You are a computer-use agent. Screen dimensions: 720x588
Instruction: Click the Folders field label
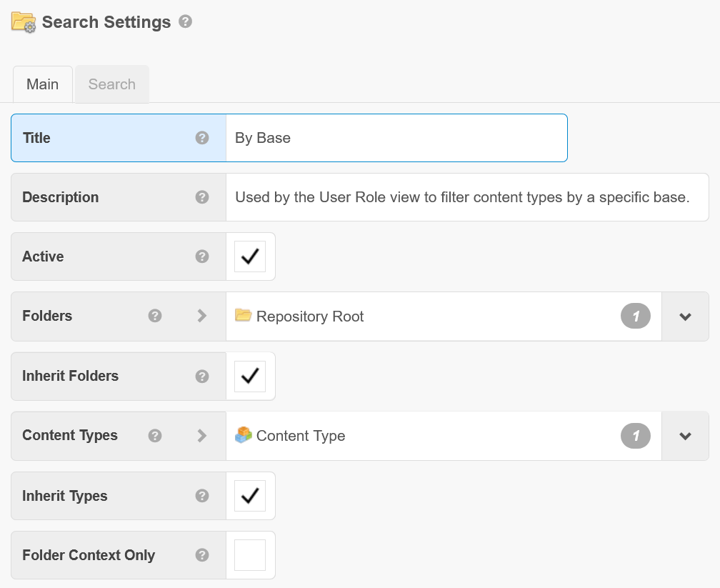click(47, 316)
